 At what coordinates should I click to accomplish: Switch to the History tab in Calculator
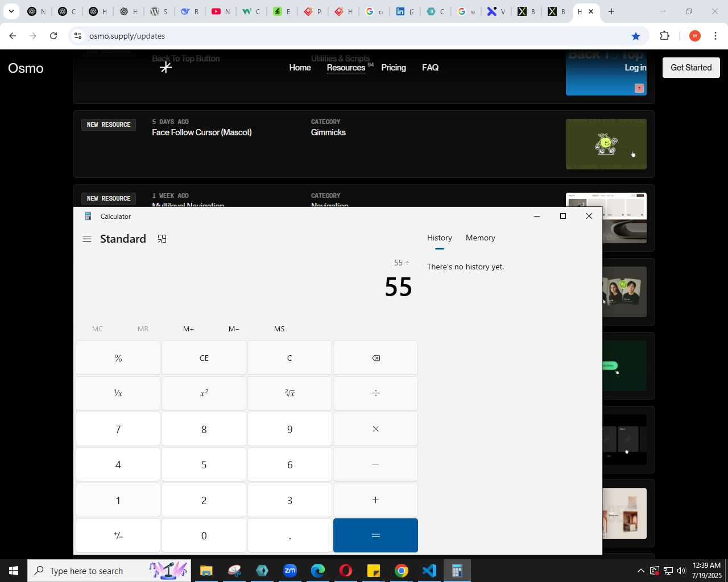(440, 238)
